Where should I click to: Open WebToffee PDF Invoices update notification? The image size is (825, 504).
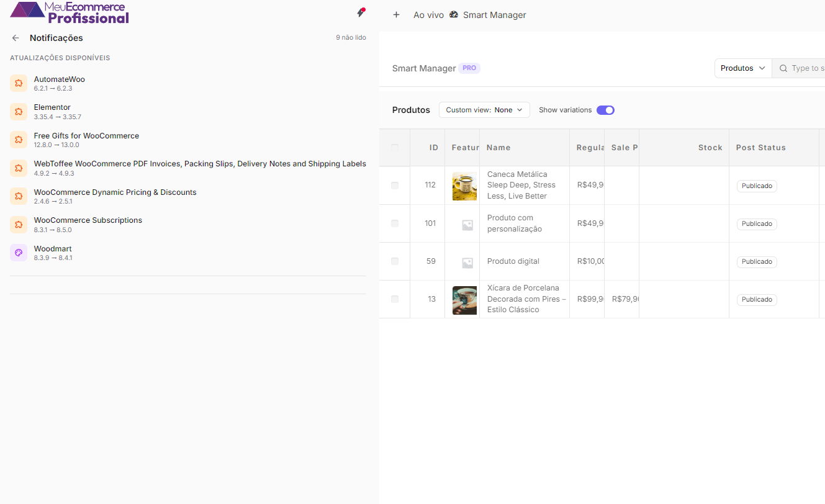click(188, 168)
